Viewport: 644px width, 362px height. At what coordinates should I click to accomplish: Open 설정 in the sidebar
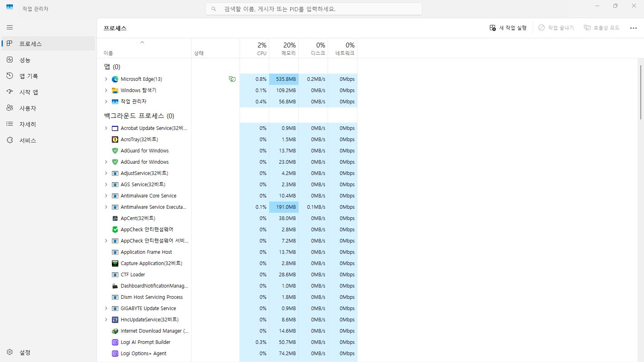pos(48,352)
